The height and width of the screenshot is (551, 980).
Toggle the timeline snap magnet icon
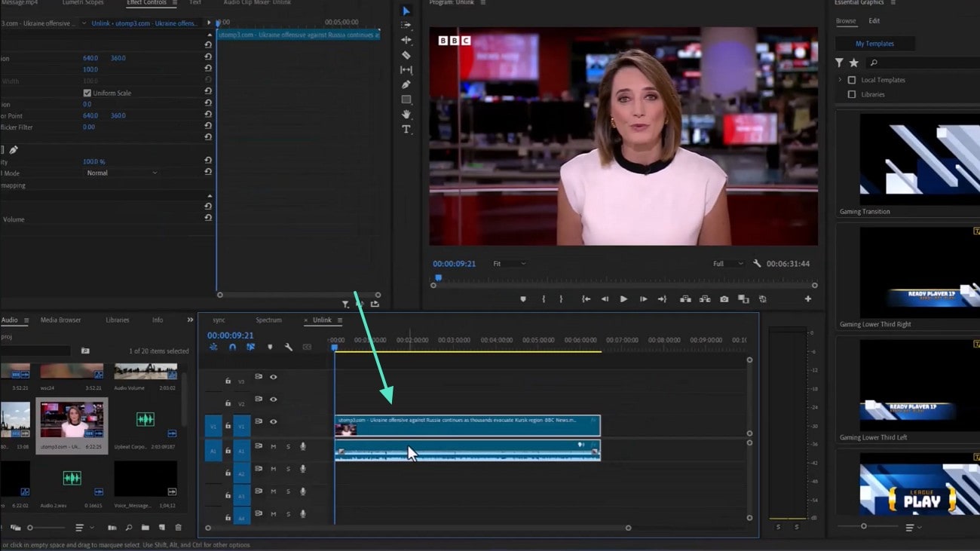pyautogui.click(x=232, y=347)
